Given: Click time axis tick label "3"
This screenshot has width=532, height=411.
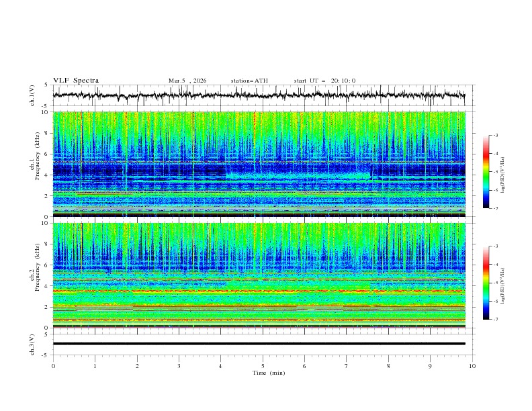Looking at the screenshot, I should [179, 366].
